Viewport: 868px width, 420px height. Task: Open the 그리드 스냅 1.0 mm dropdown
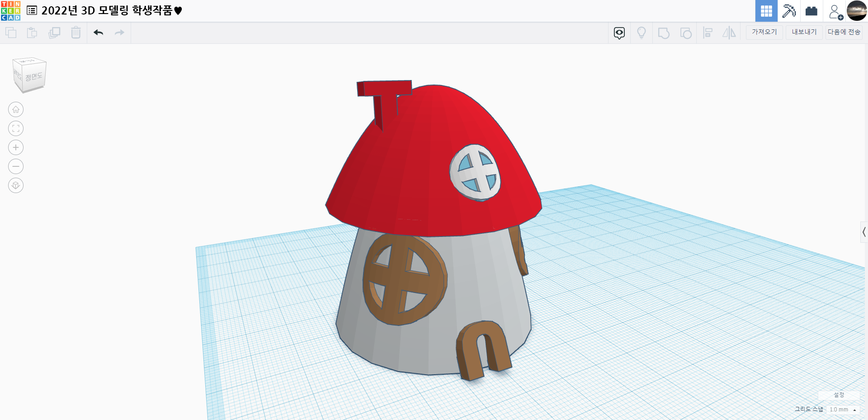tap(843, 410)
